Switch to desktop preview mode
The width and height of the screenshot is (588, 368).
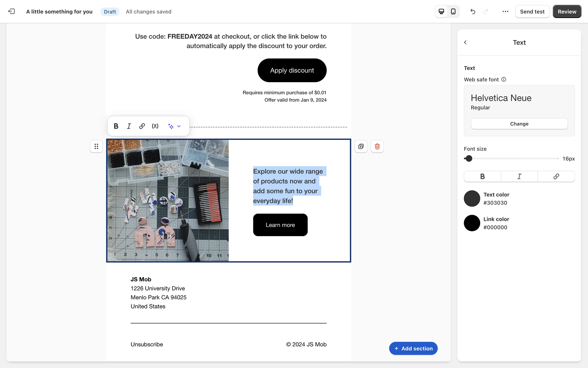tap(441, 11)
